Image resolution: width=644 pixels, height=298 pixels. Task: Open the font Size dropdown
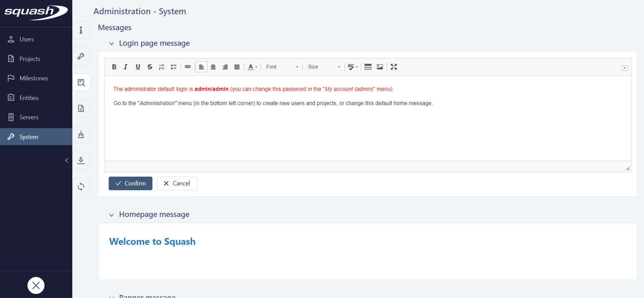(x=324, y=67)
